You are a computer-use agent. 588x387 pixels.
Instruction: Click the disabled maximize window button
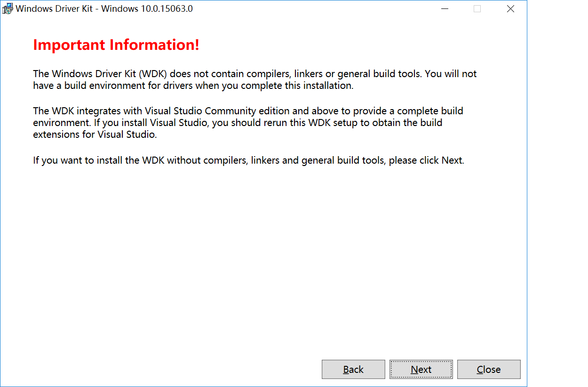pos(477,8)
